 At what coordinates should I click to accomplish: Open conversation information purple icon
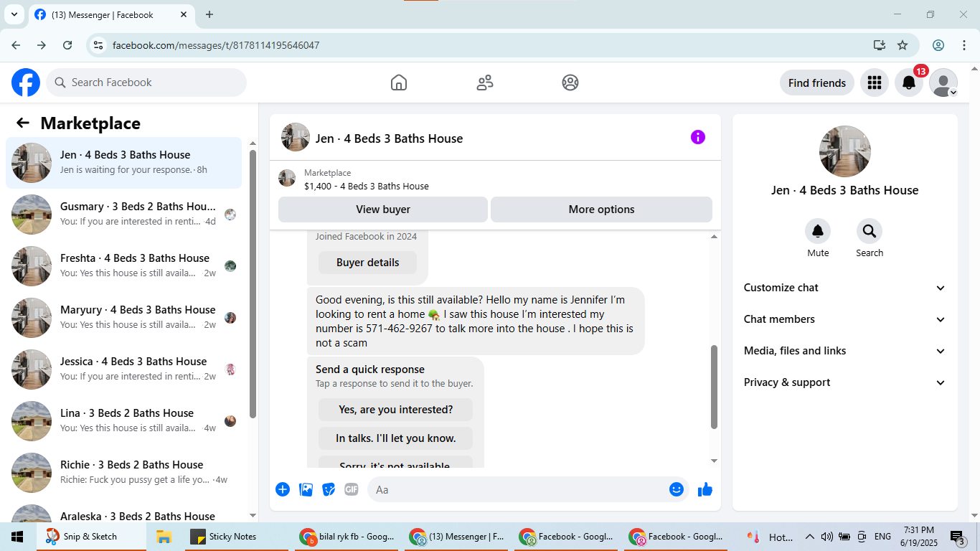click(698, 137)
